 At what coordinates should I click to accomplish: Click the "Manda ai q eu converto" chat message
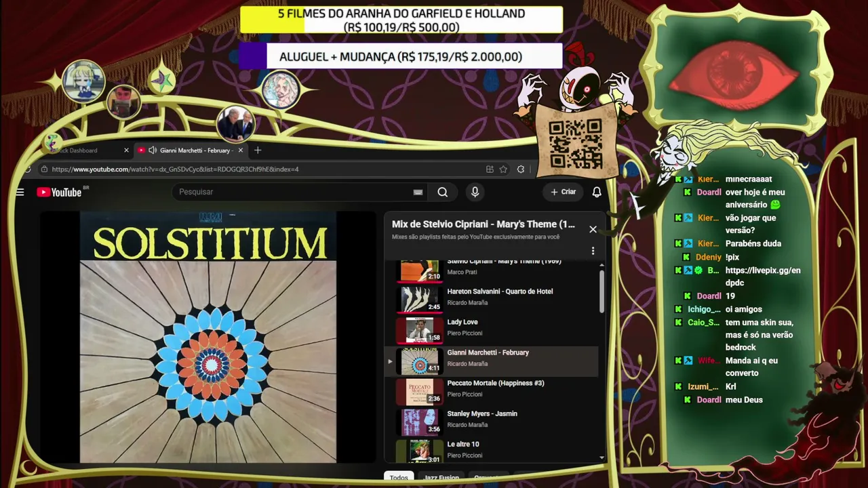pyautogui.click(x=751, y=367)
